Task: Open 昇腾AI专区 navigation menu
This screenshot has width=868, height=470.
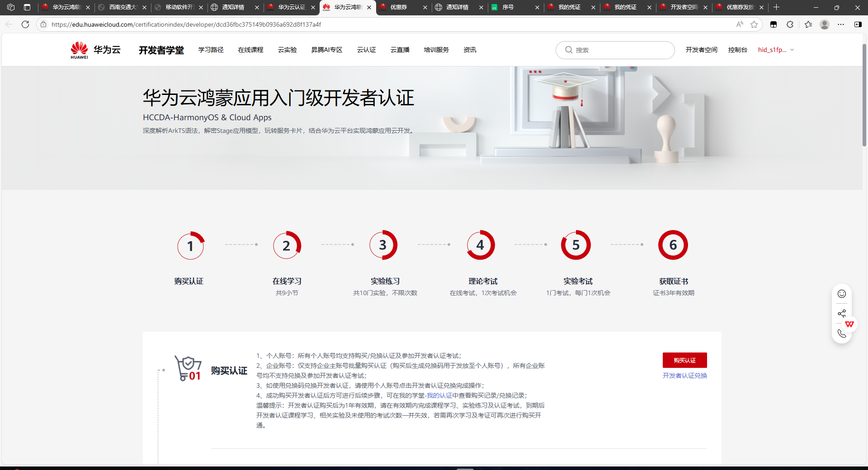Action: [326, 50]
